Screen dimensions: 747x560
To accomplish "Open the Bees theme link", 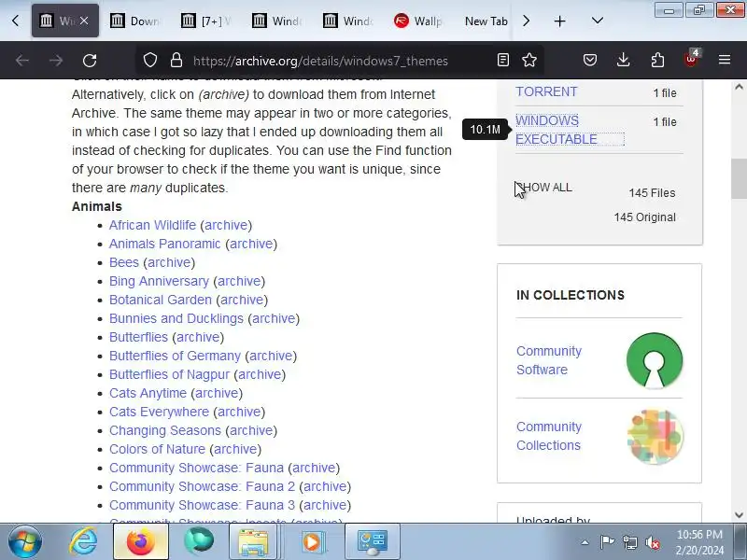I will click(x=124, y=262).
